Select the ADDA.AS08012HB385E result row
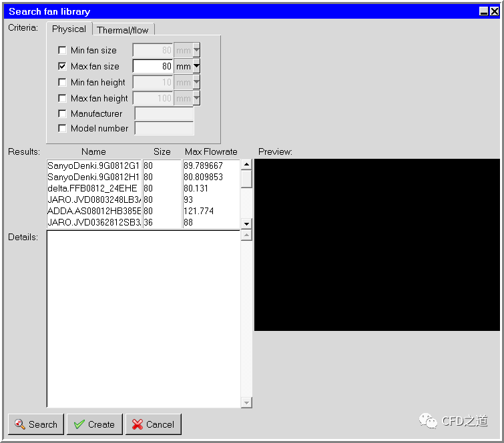504x443 pixels. coord(93,211)
